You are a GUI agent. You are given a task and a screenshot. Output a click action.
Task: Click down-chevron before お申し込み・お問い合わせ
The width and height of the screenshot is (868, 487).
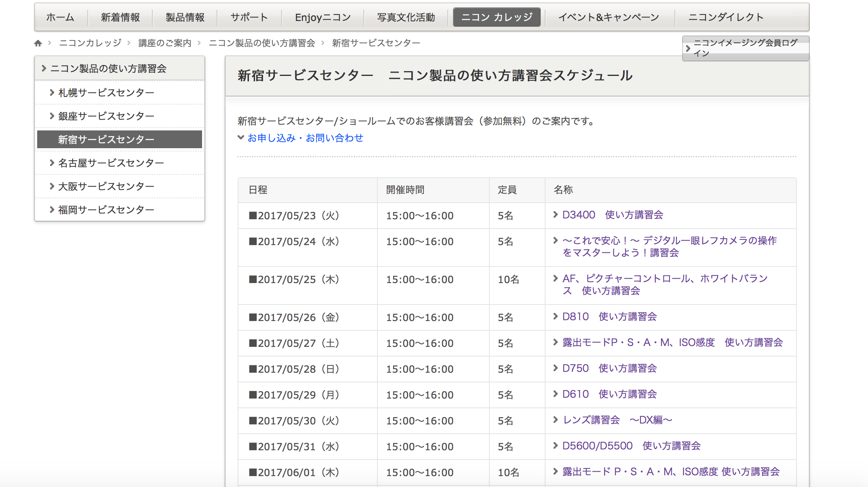(241, 137)
